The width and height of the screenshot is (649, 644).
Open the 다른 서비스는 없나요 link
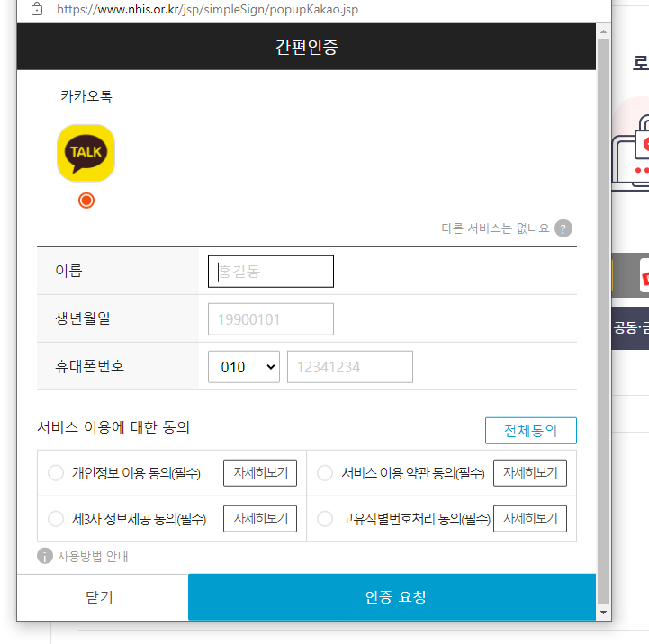(x=495, y=228)
